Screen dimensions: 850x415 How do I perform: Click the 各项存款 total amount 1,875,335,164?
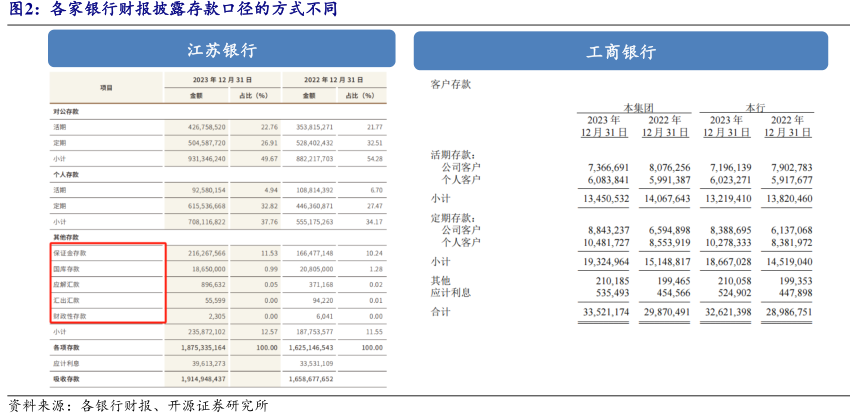(200, 347)
